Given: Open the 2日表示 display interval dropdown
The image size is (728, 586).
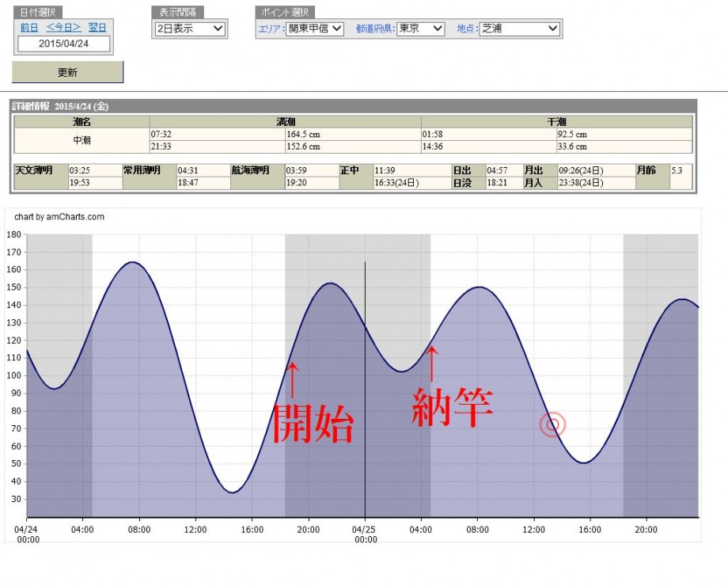Looking at the screenshot, I should pyautogui.click(x=190, y=29).
